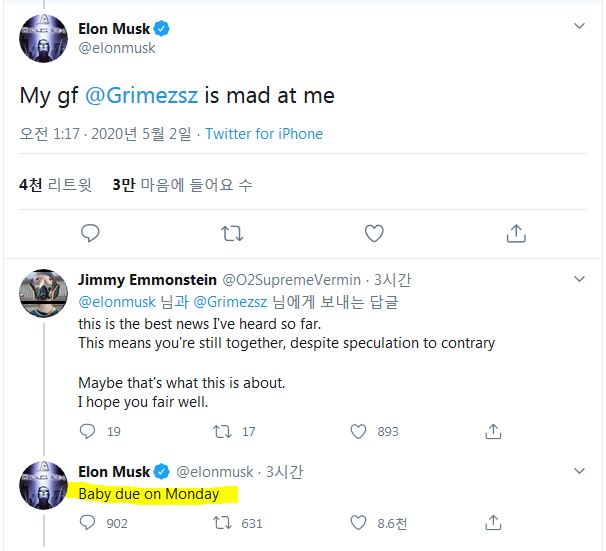Retweet Jimmy Emmonstein's reply
Image resolution: width=606 pixels, height=551 pixels.
[224, 431]
